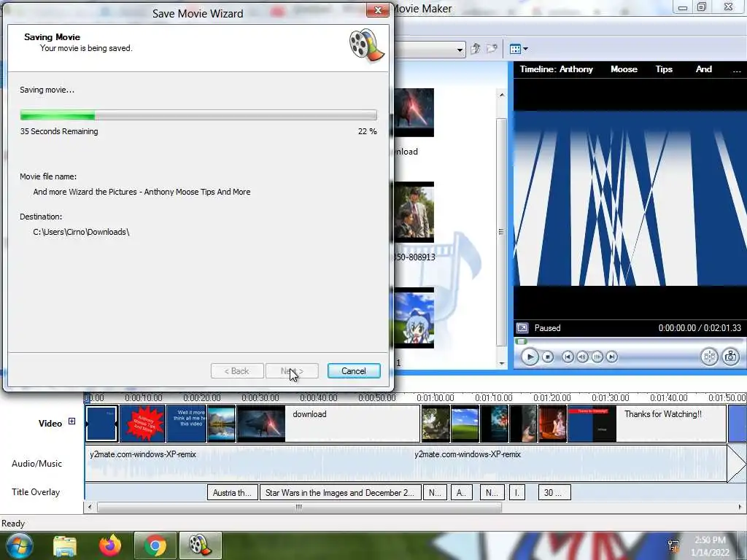The image size is (747, 560).
Task: Select the first blue title clip on timeline
Action: pyautogui.click(x=102, y=424)
